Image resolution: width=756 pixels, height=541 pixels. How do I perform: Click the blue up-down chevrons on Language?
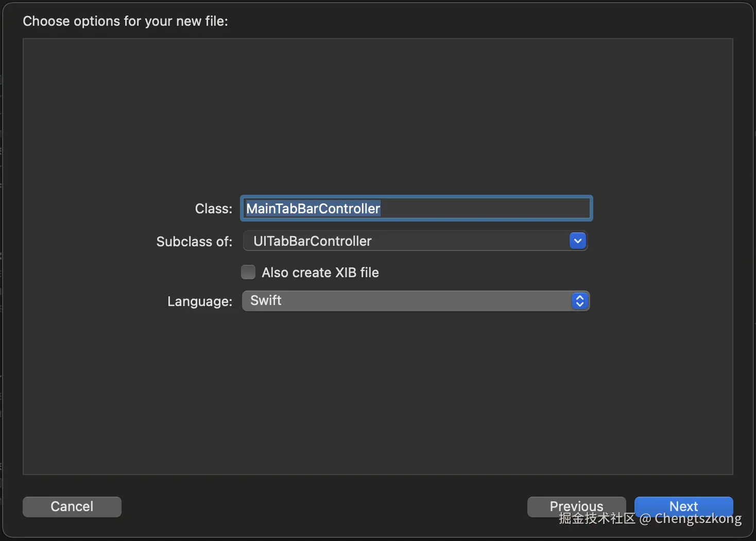point(580,301)
